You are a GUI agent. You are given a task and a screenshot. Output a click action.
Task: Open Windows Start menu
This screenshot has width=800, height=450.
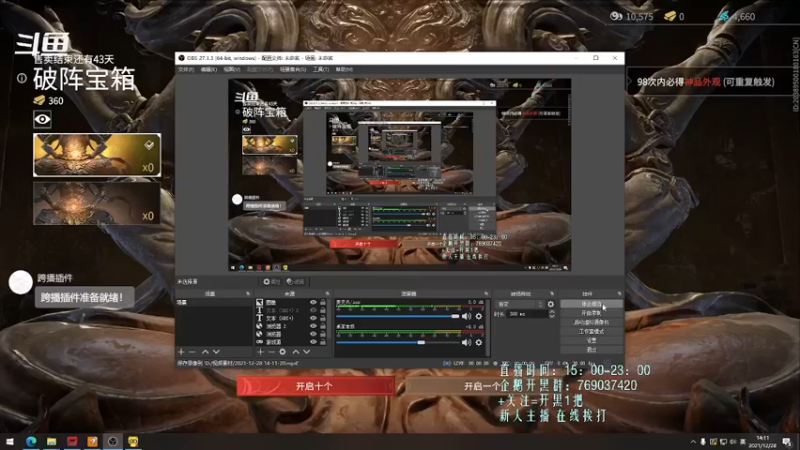click(x=10, y=441)
